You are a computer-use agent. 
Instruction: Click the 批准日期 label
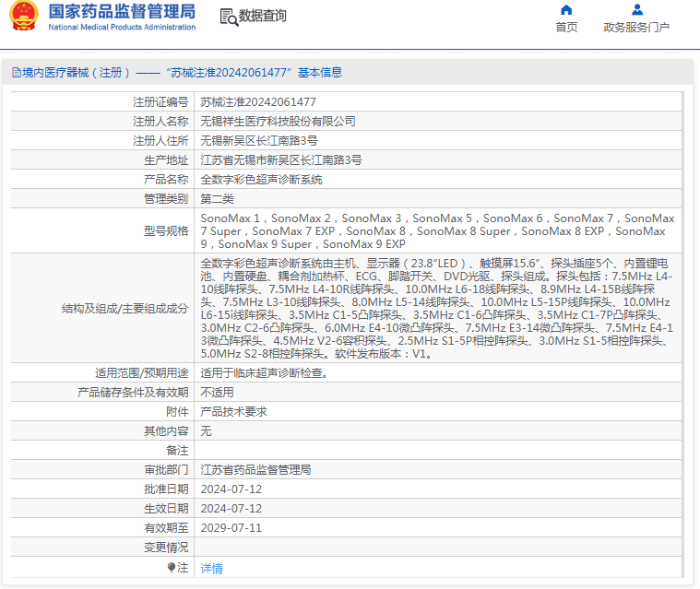(x=166, y=489)
